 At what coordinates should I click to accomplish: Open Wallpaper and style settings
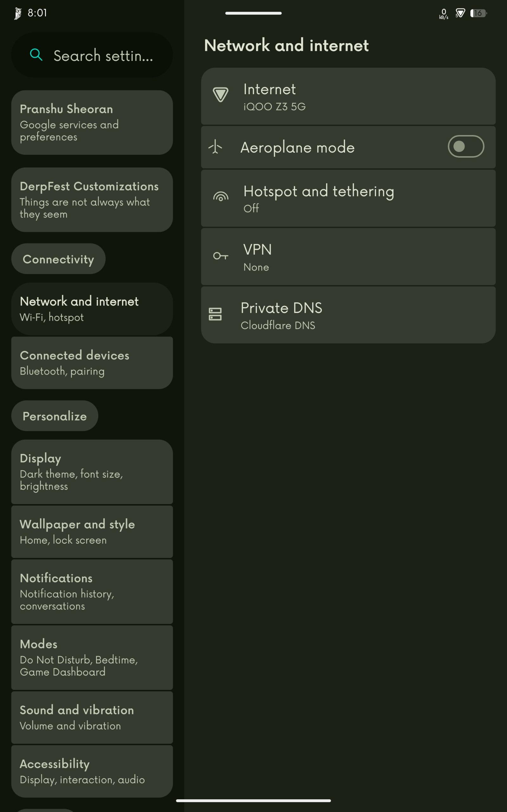point(92,532)
